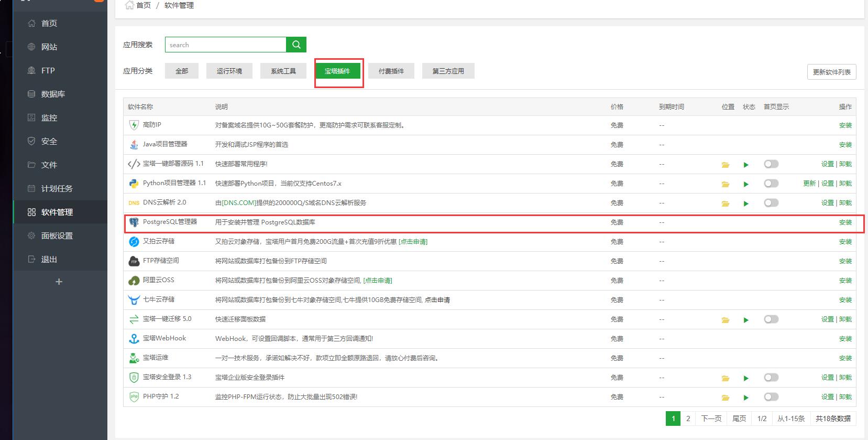The width and height of the screenshot is (868, 440).
Task: Click 尾页 pagination button
Action: pyautogui.click(x=739, y=418)
